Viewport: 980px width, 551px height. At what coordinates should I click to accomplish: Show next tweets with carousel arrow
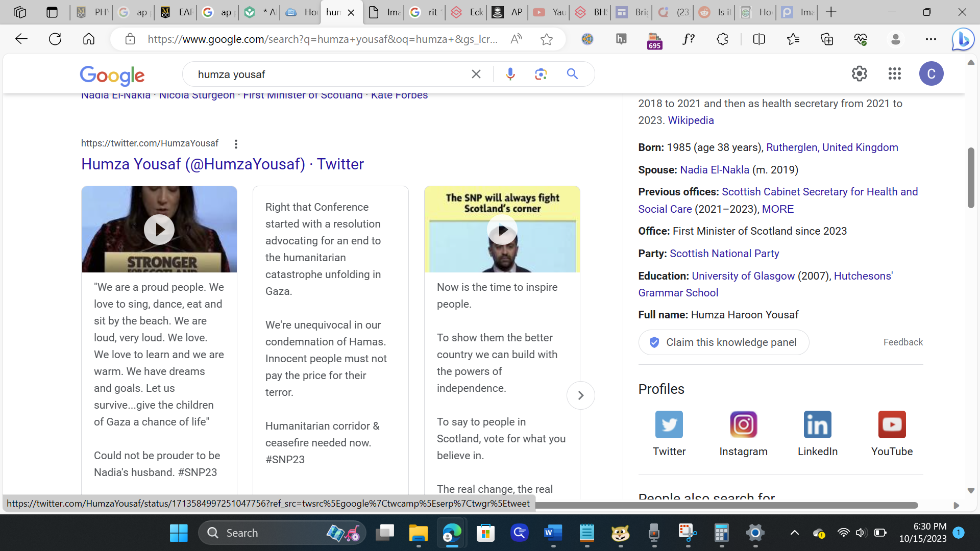[580, 395]
